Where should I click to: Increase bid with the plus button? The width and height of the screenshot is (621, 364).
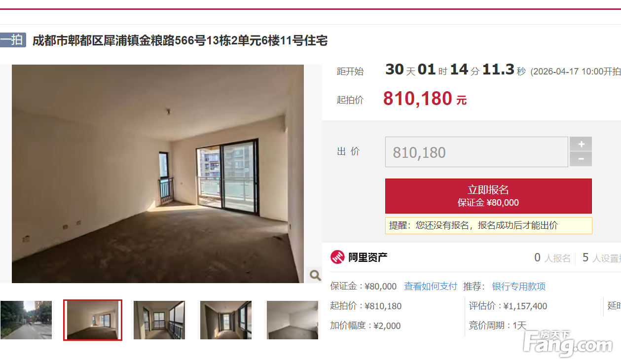point(581,144)
